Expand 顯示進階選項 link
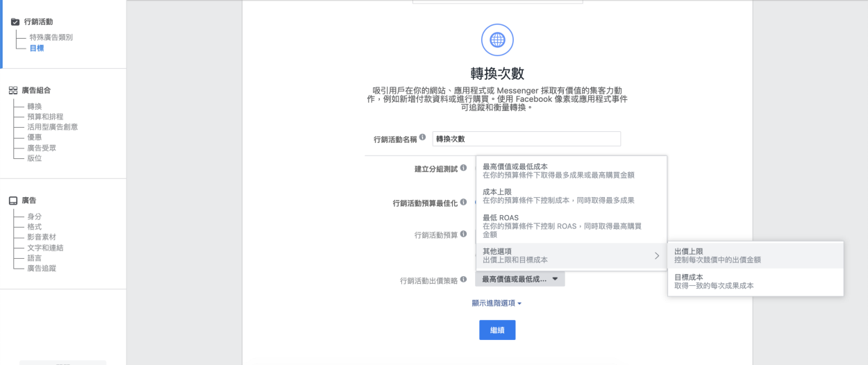Screen dimensions: 868x365 [x=496, y=303]
